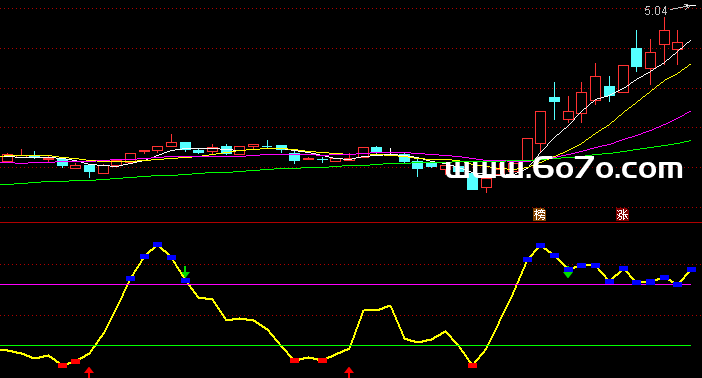Click the 涨 badge icon below the chart
Viewport: 702px width, 378px height.
tap(622, 215)
